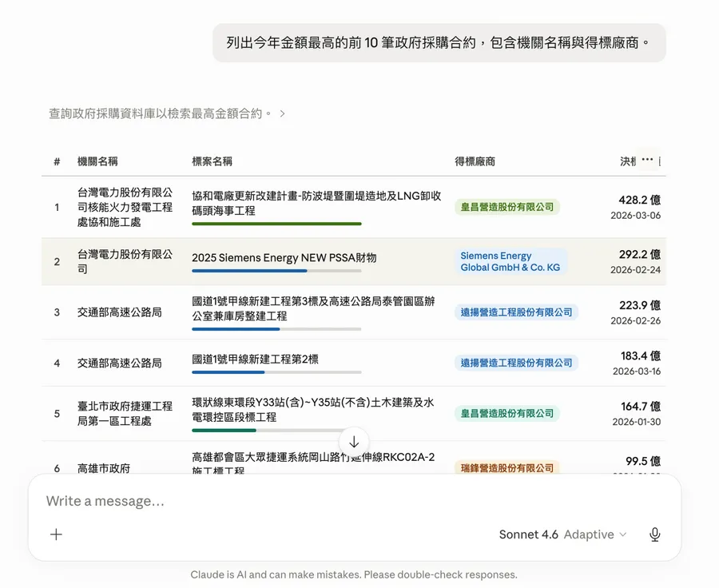This screenshot has width=719, height=588.
Task: Click 臺北市政府捷運工程局第一區工程處 agency
Action: tap(125, 413)
